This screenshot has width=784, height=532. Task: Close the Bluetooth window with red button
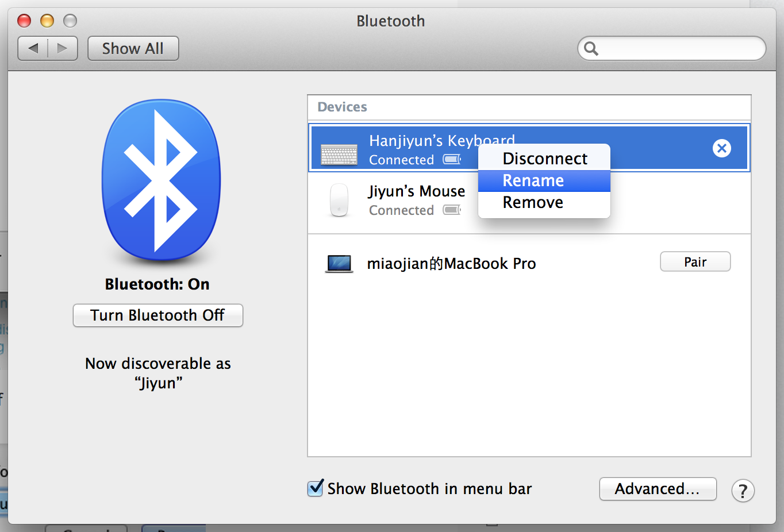coord(24,21)
